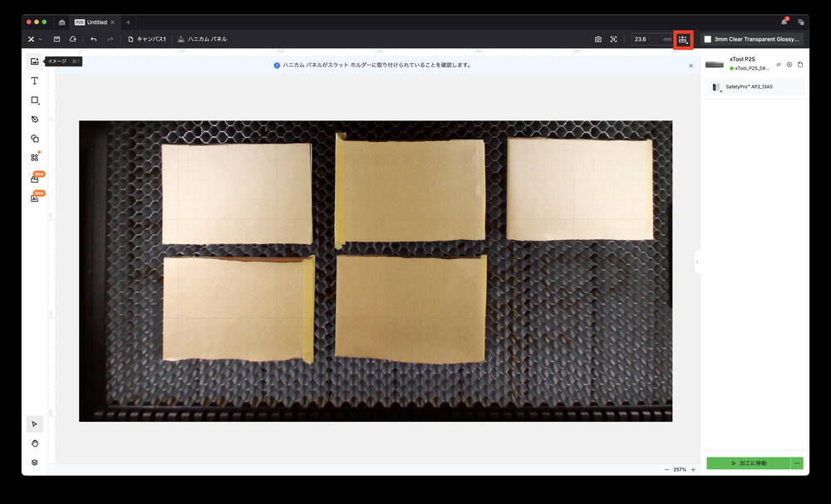Viewport: 831px width, 504px height.
Task: Open more options beside 加工に移動
Action: [x=797, y=463]
